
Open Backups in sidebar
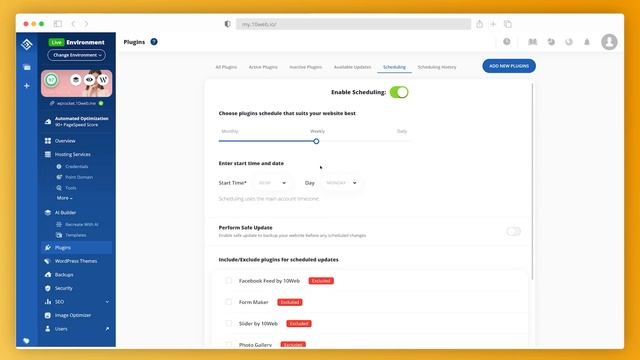pyautogui.click(x=64, y=275)
